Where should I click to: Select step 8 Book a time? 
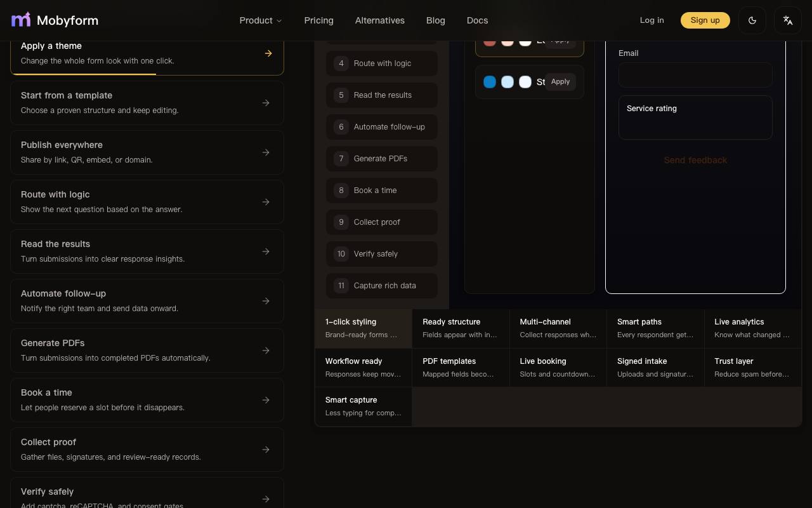point(382,190)
